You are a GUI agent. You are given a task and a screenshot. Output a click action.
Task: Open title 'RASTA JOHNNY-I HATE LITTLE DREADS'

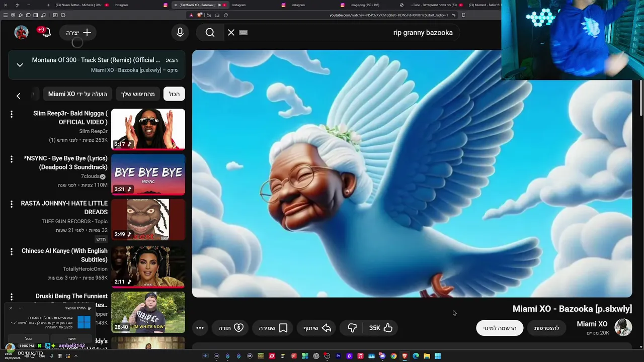(64, 208)
